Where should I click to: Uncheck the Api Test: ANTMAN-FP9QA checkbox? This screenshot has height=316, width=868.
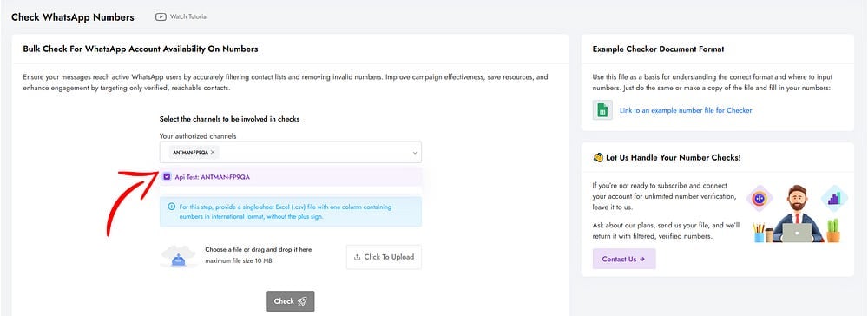coord(167,177)
